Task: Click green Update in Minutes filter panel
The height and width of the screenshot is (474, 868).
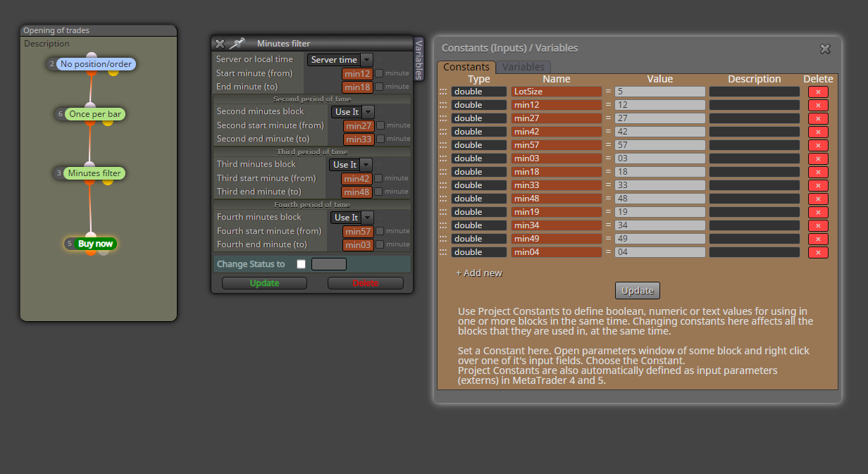Action: (264, 283)
